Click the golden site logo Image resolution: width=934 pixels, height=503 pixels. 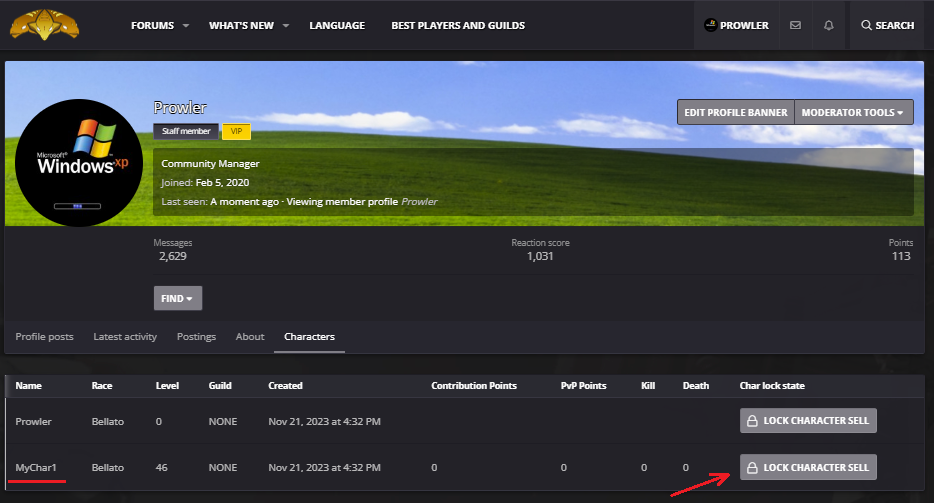point(45,25)
